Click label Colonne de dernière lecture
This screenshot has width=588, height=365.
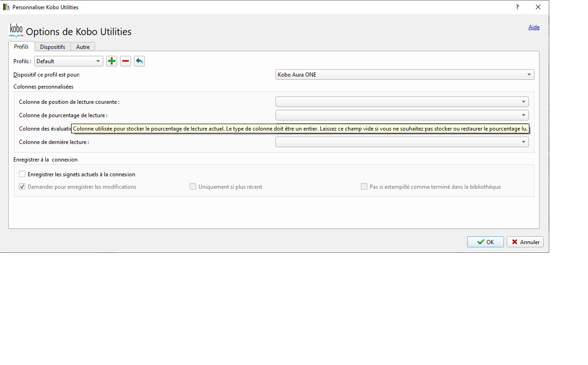pos(54,142)
